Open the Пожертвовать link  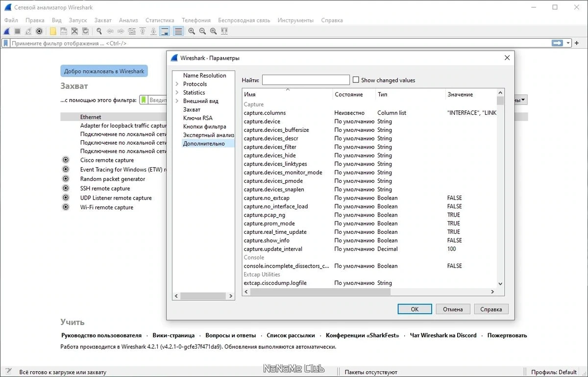507,335
